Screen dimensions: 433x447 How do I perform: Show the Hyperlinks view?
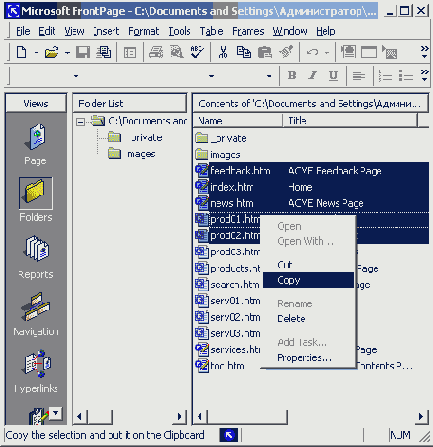click(x=37, y=364)
